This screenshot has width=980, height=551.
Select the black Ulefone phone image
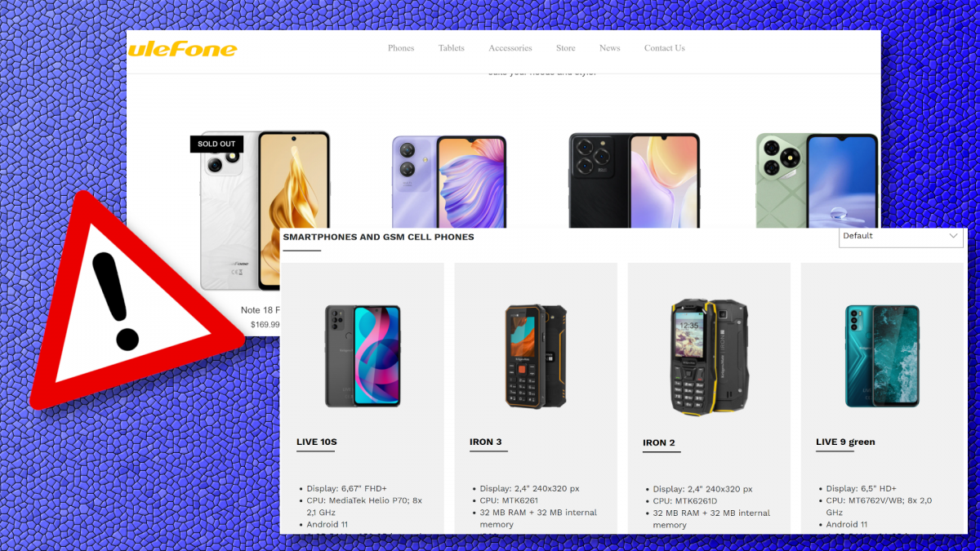tap(635, 180)
